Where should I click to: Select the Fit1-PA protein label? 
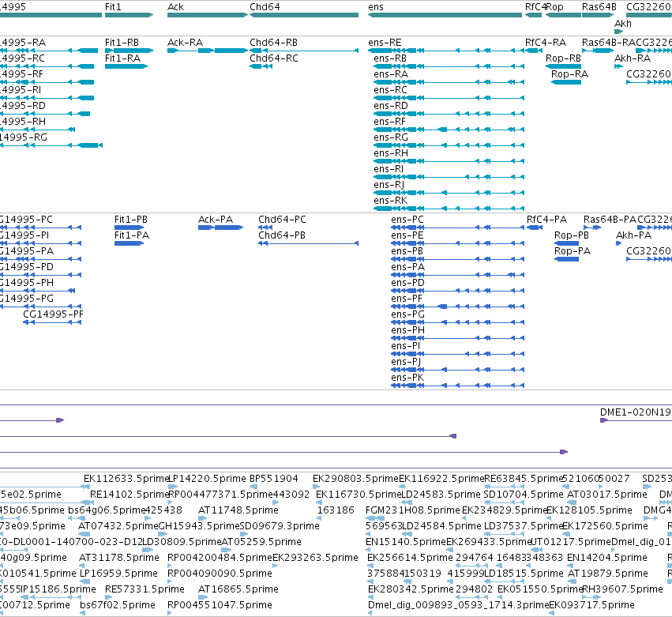132,235
